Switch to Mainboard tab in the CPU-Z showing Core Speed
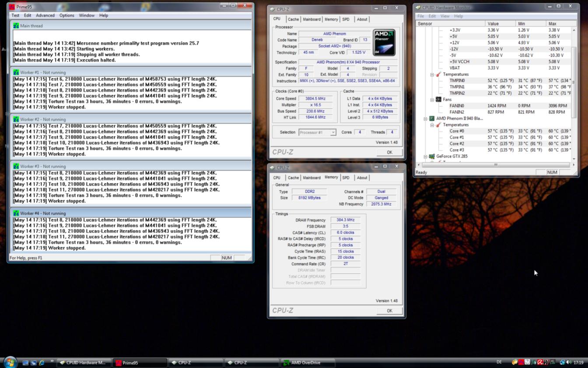Image resolution: width=588 pixels, height=368 pixels. pos(311,19)
